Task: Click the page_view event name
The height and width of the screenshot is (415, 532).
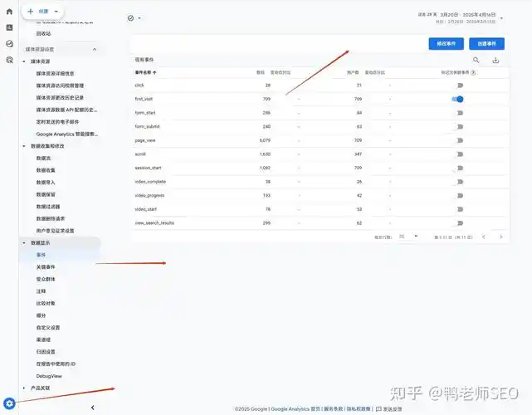Action: (145, 140)
